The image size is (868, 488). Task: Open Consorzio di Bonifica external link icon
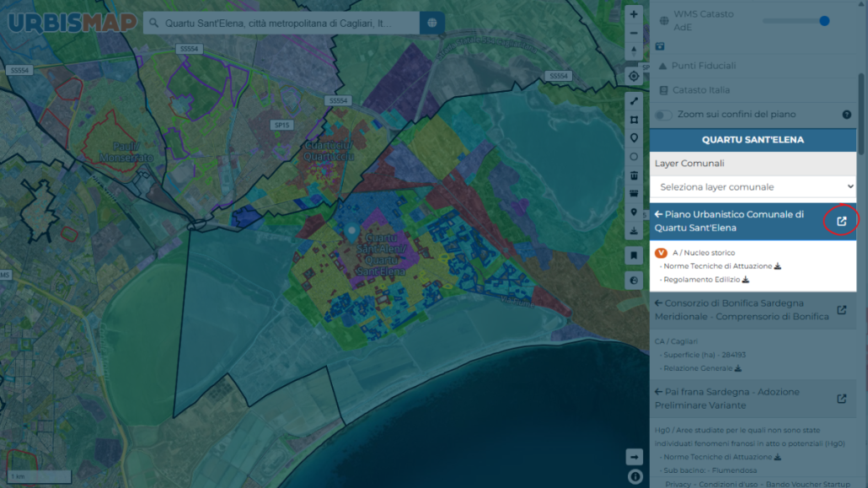841,309
